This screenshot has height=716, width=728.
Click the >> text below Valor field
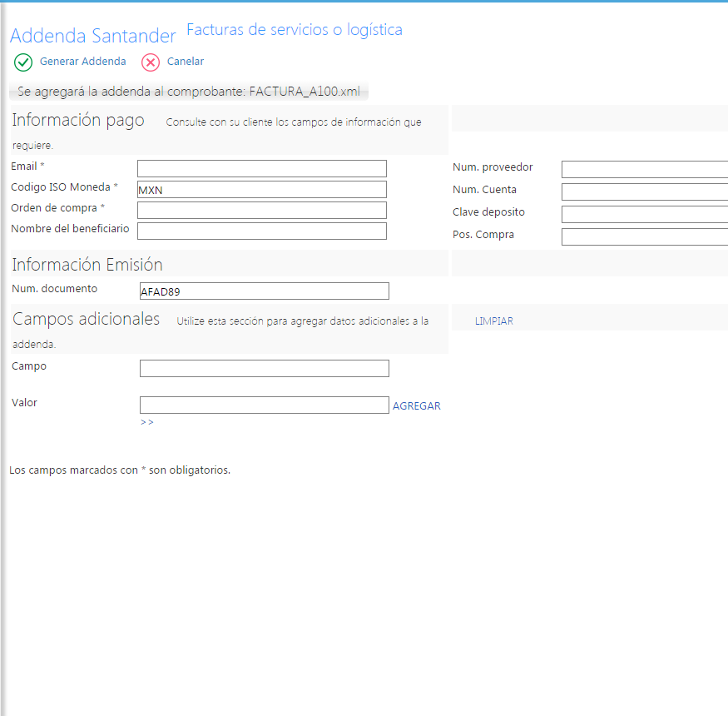pos(146,422)
